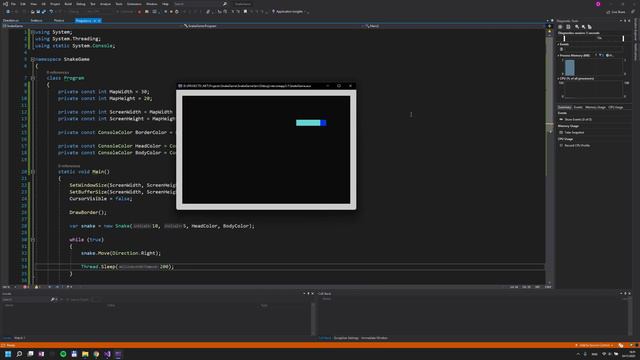
Task: Click the Live Share button
Action: [x=616, y=12]
